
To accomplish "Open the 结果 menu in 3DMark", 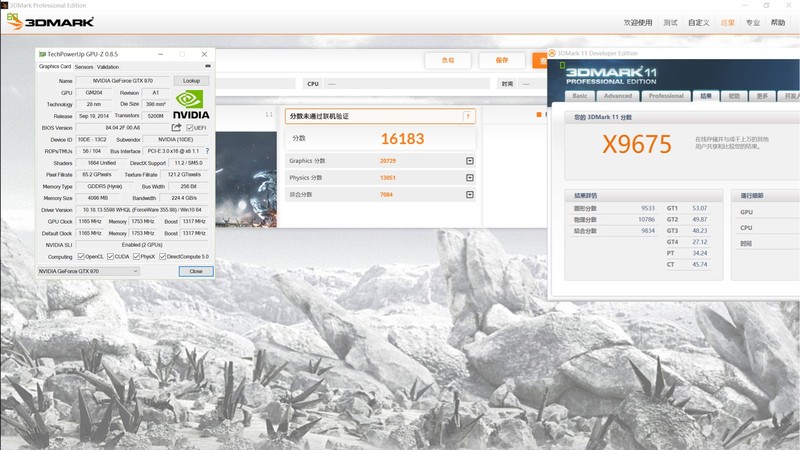I will click(728, 22).
